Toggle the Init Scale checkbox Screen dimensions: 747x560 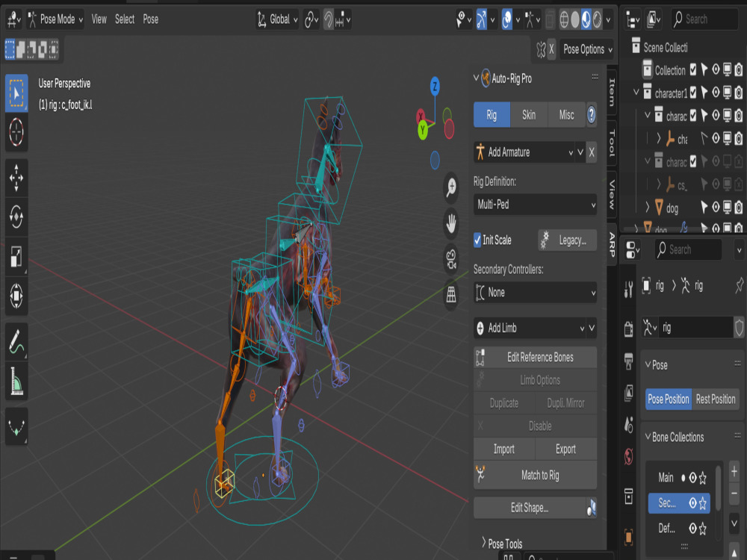pos(477,240)
